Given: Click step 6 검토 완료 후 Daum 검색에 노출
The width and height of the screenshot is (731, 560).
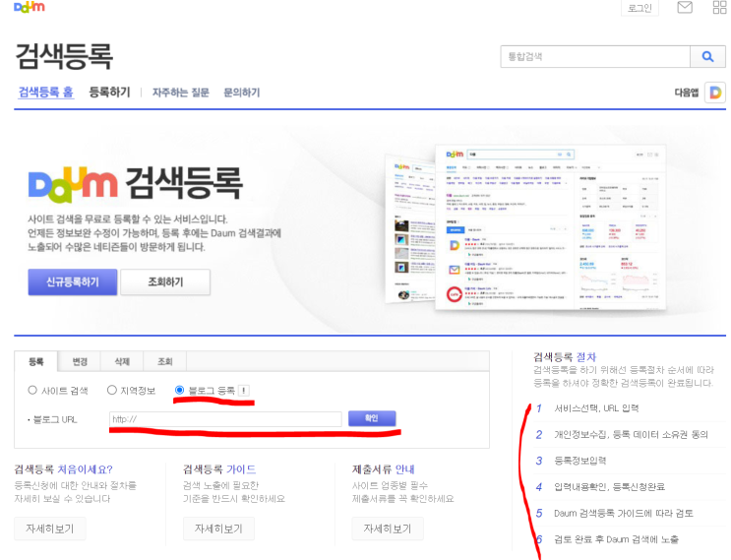Looking at the screenshot, I should (x=616, y=539).
